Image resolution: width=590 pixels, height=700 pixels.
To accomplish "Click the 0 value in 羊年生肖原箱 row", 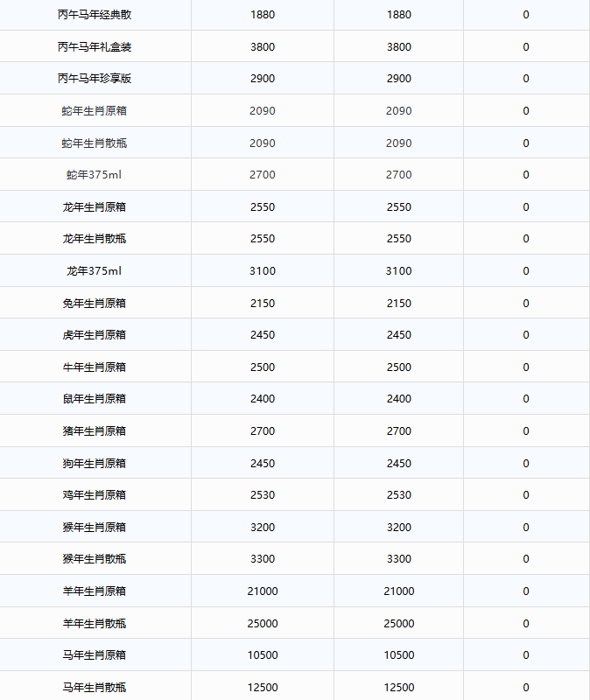I will tap(526, 591).
